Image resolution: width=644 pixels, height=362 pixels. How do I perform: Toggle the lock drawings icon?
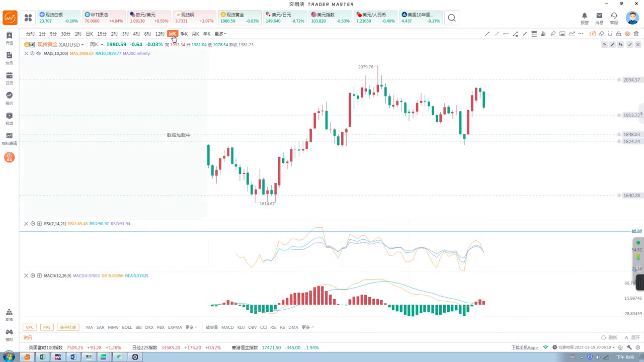coord(618,34)
